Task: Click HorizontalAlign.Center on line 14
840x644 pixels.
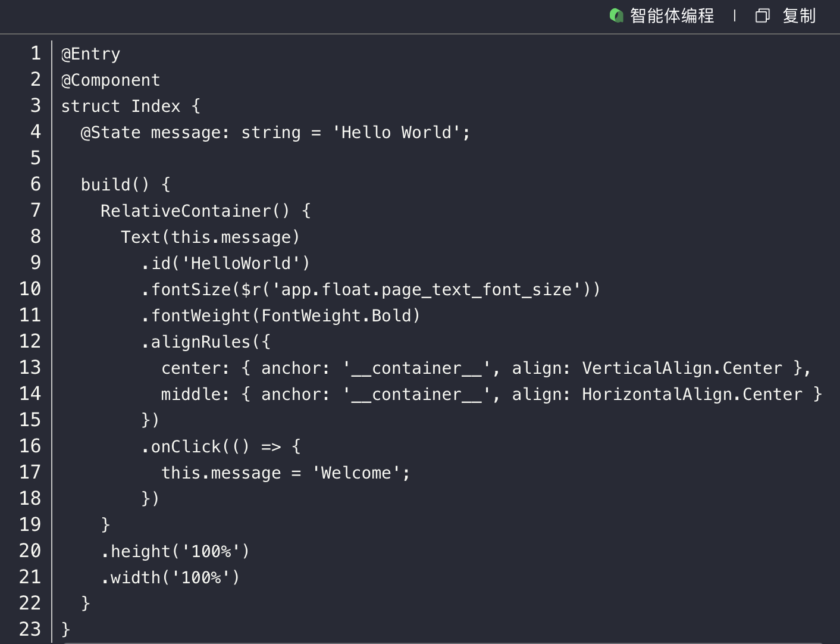Action: click(x=692, y=395)
